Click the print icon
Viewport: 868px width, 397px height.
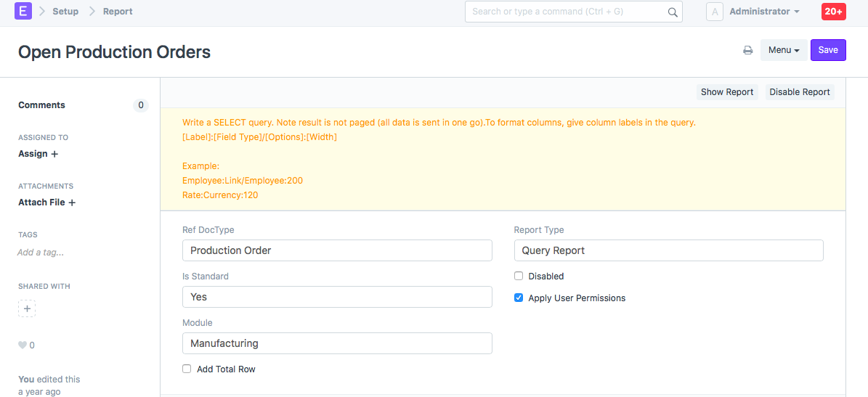tap(747, 50)
